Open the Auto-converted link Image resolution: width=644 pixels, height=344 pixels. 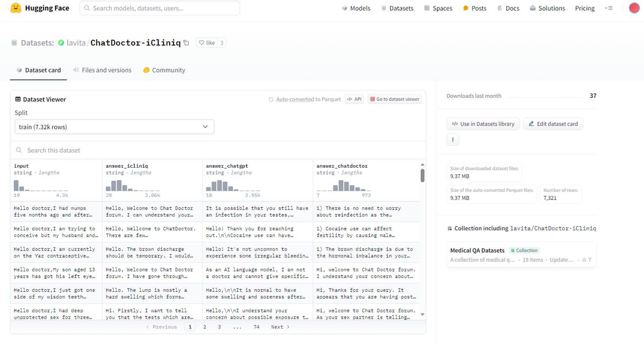pyautogui.click(x=295, y=99)
